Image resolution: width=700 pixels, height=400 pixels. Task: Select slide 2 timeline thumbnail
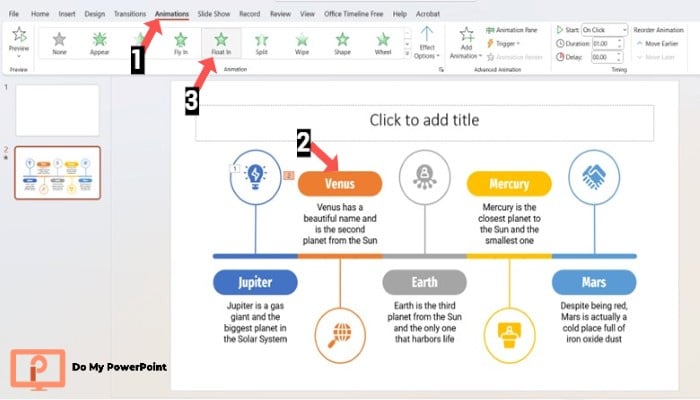[58, 173]
